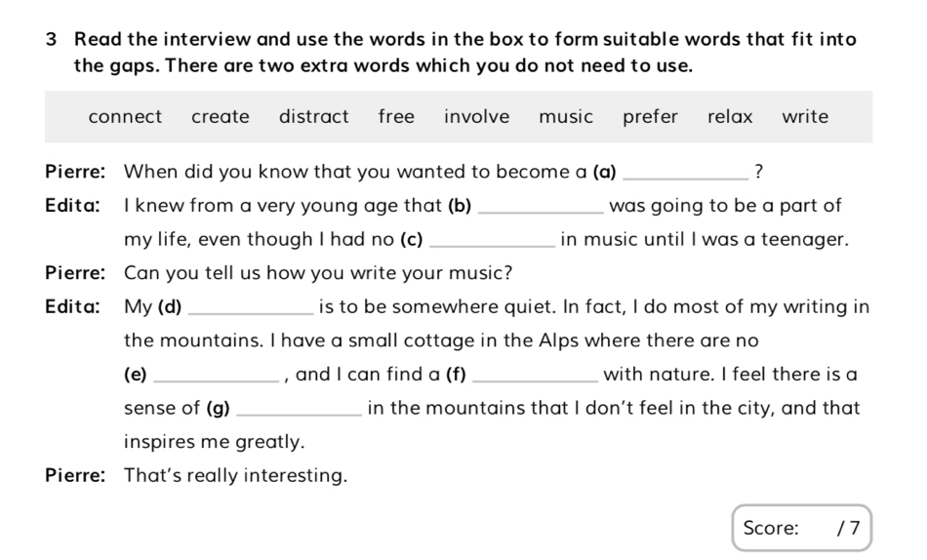Select the word 'write' in the word box
Screen dimensions: 927x560
pyautogui.click(x=805, y=117)
